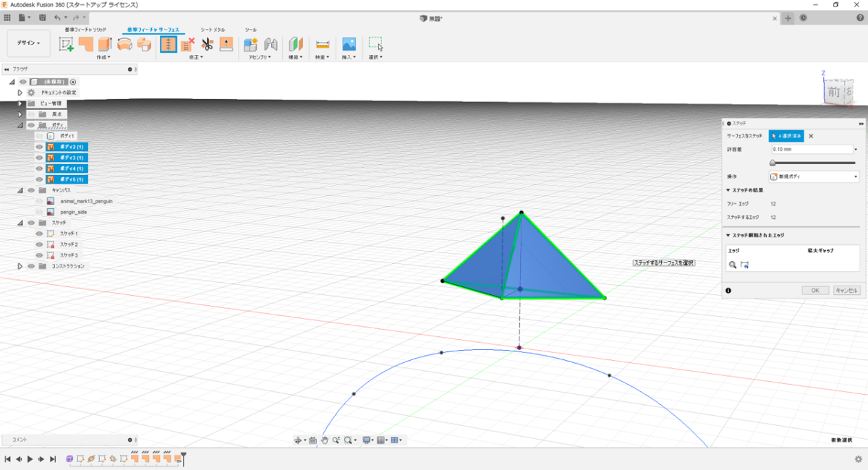Switch to ツール tab
Screen dimensions: 868x470
click(251, 30)
